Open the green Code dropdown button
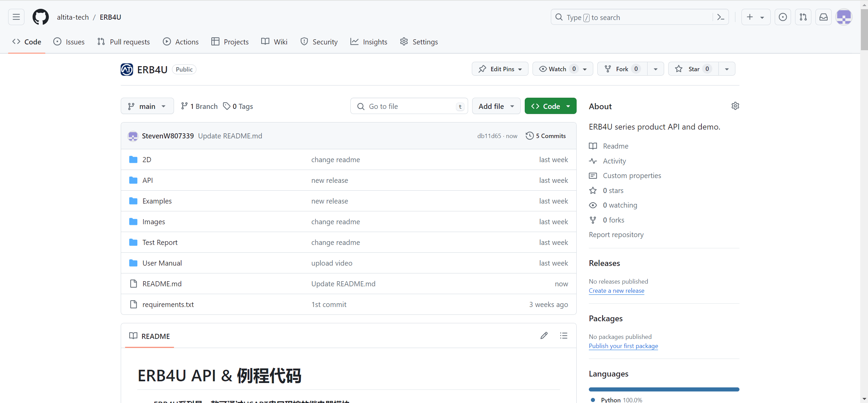The height and width of the screenshot is (403, 868). [x=551, y=106]
